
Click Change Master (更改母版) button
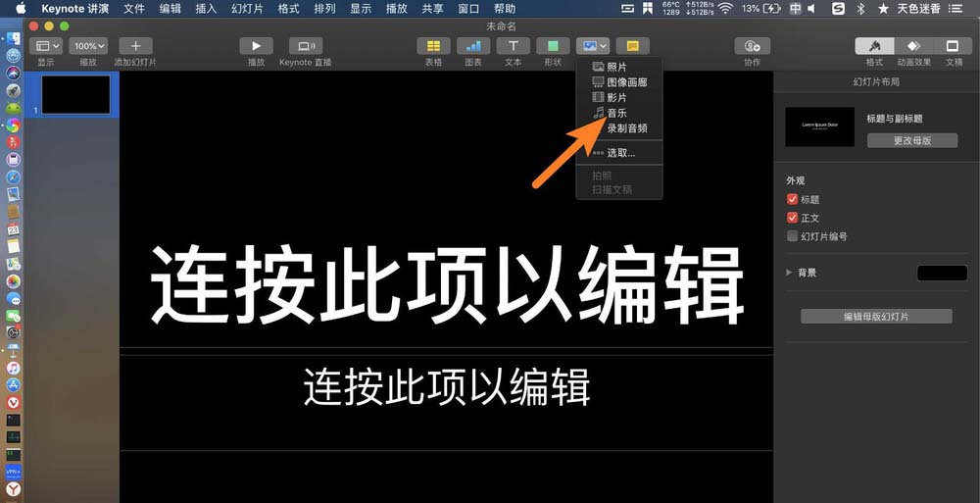911,141
